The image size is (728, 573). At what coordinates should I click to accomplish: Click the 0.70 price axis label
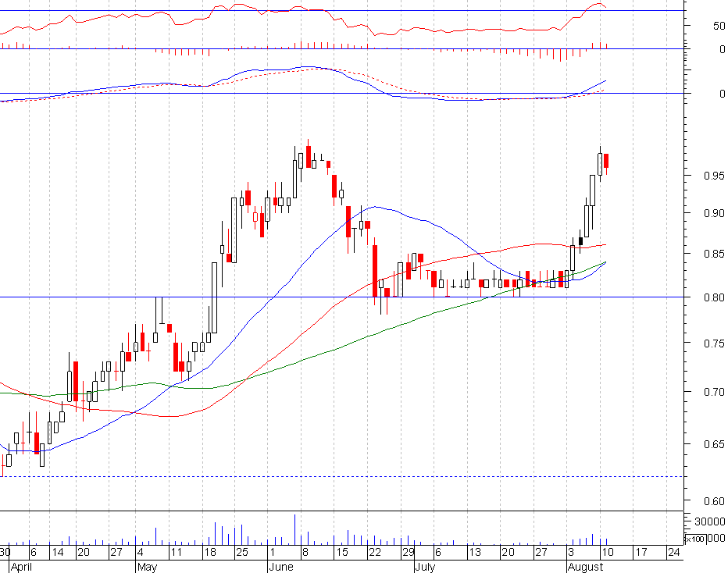pyautogui.click(x=714, y=392)
